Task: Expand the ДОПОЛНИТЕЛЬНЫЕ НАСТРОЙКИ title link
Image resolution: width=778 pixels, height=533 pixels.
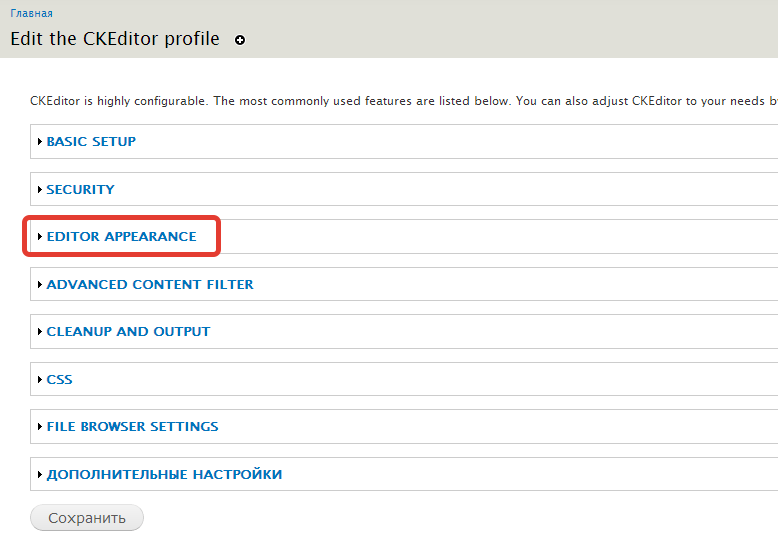Action: [x=164, y=475]
